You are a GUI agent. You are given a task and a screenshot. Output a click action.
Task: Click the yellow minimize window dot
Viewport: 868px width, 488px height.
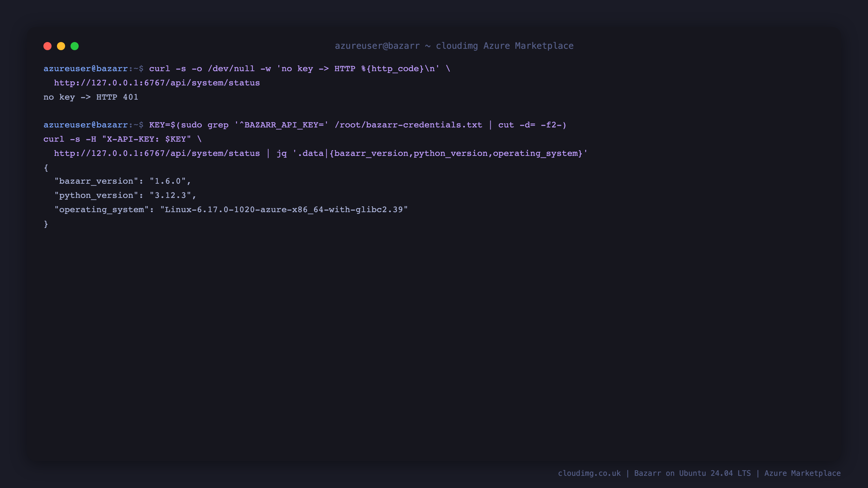tap(61, 46)
